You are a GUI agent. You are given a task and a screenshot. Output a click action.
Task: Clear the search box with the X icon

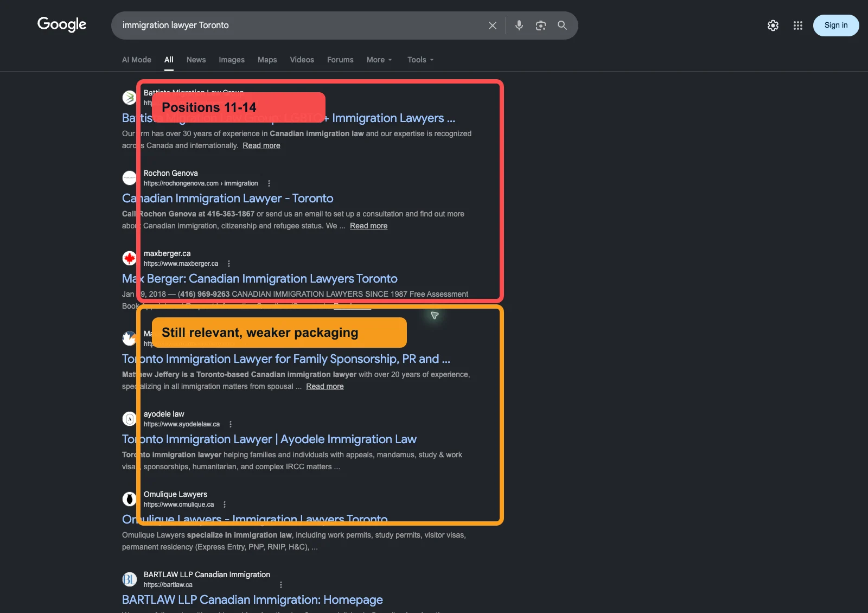[493, 25]
